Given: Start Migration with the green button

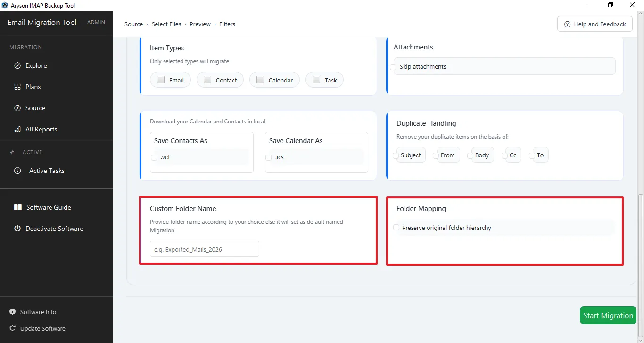Looking at the screenshot, I should (608, 316).
